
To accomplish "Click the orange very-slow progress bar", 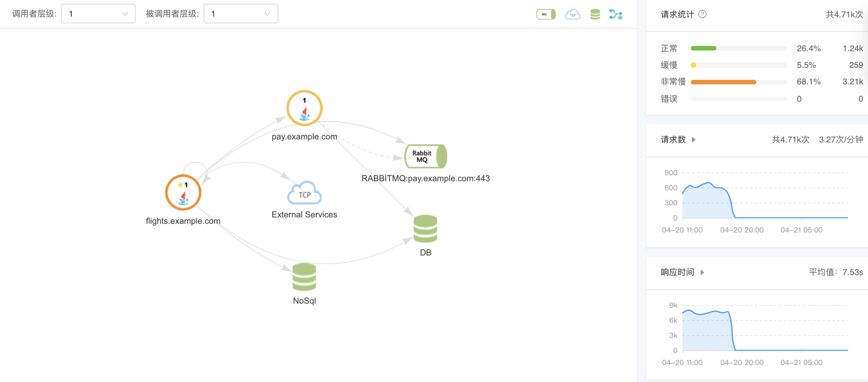I will (x=723, y=82).
